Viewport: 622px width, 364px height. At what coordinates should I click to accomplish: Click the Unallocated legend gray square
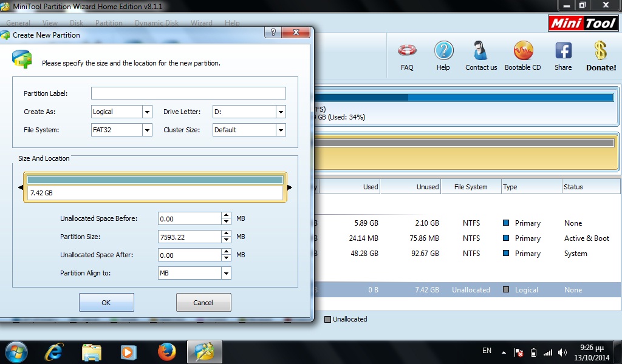click(327, 319)
